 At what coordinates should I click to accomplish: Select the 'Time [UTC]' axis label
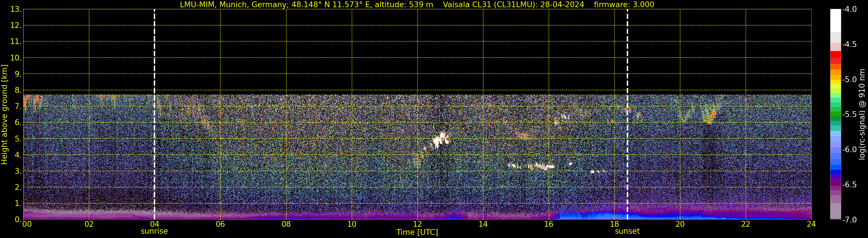[417, 232]
